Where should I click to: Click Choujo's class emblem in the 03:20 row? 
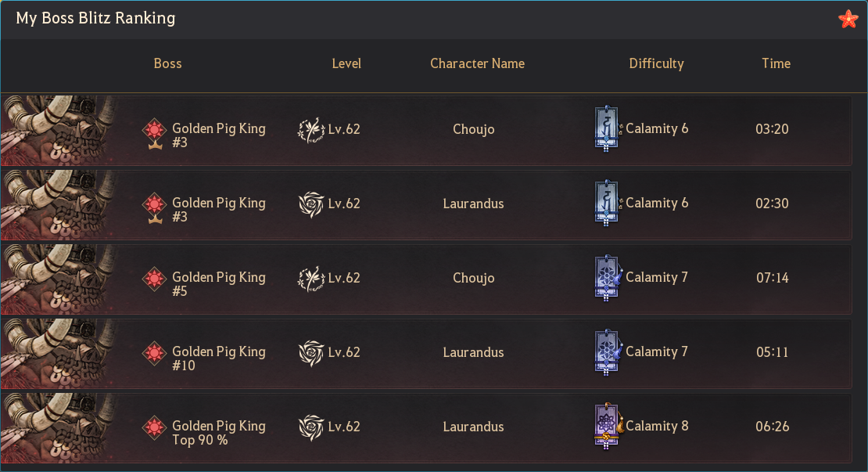coord(311,130)
